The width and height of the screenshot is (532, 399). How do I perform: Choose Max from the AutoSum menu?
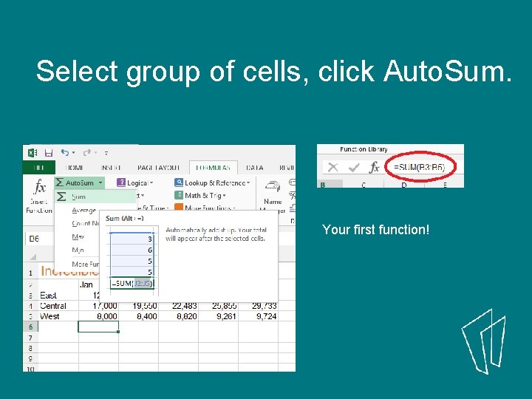click(78, 237)
